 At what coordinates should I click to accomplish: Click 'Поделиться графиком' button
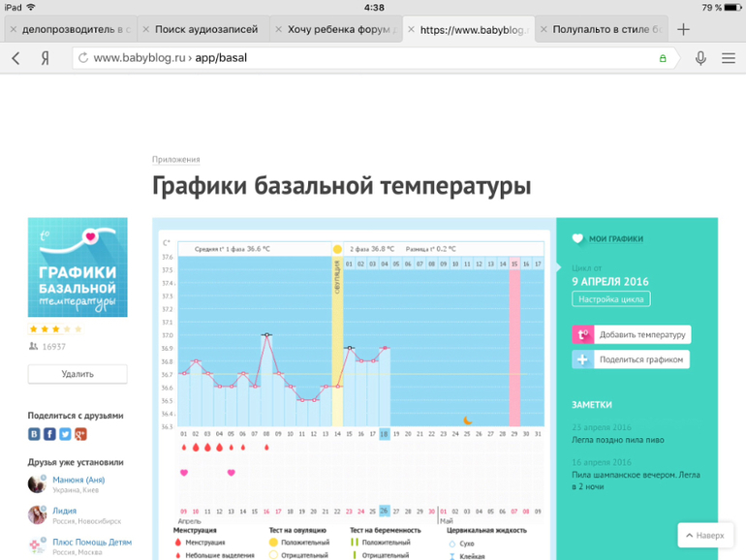click(x=632, y=359)
